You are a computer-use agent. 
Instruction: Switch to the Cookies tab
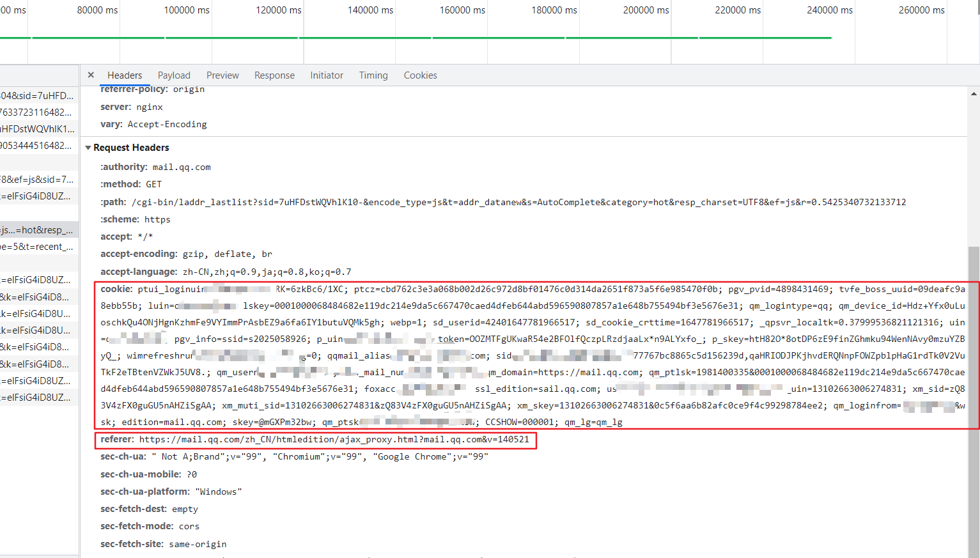420,75
